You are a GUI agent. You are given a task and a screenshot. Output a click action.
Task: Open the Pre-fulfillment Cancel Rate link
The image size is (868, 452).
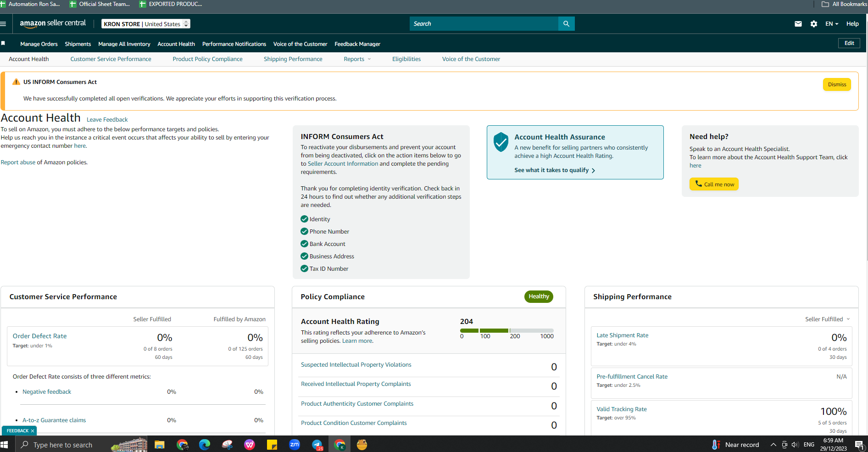point(632,377)
